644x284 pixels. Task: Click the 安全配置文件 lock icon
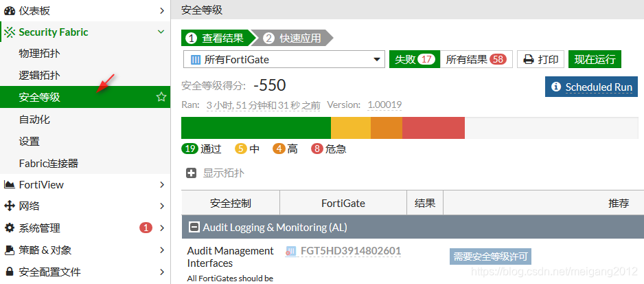pyautogui.click(x=10, y=272)
